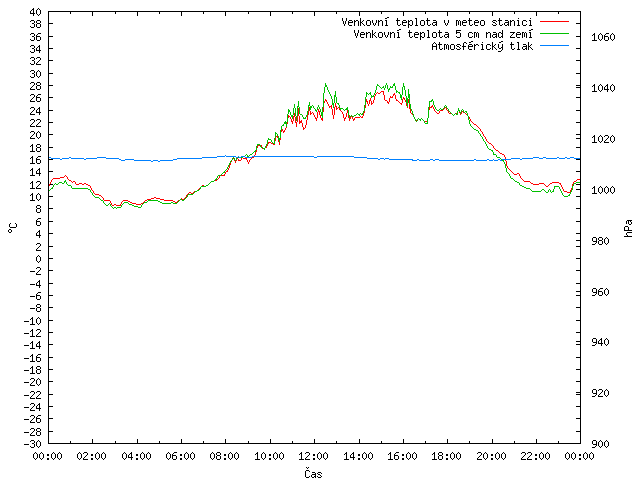Click the x-axis tick label '08:00'
This screenshot has width=640, height=480.
pos(225,456)
